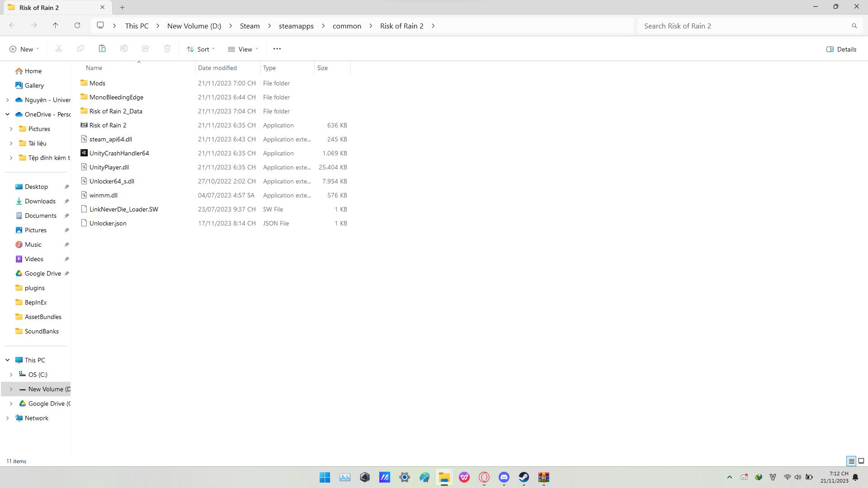Open the Sort dropdown

pyautogui.click(x=201, y=49)
